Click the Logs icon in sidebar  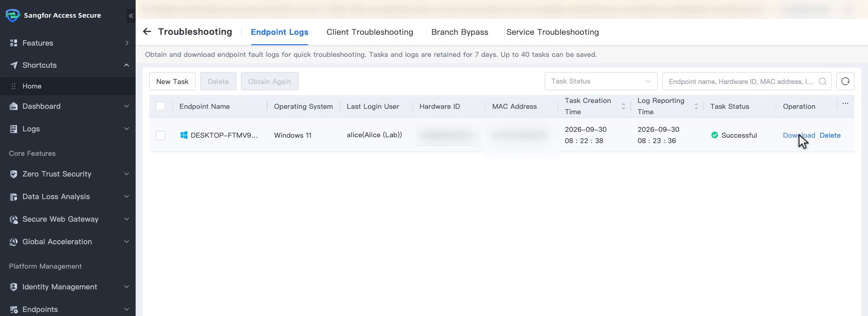[x=14, y=129]
